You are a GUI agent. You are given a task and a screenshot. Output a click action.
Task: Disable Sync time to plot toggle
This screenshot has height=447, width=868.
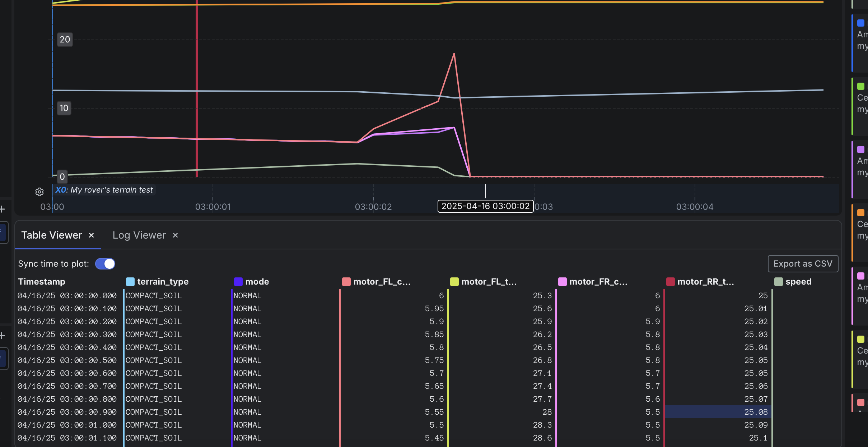click(105, 264)
